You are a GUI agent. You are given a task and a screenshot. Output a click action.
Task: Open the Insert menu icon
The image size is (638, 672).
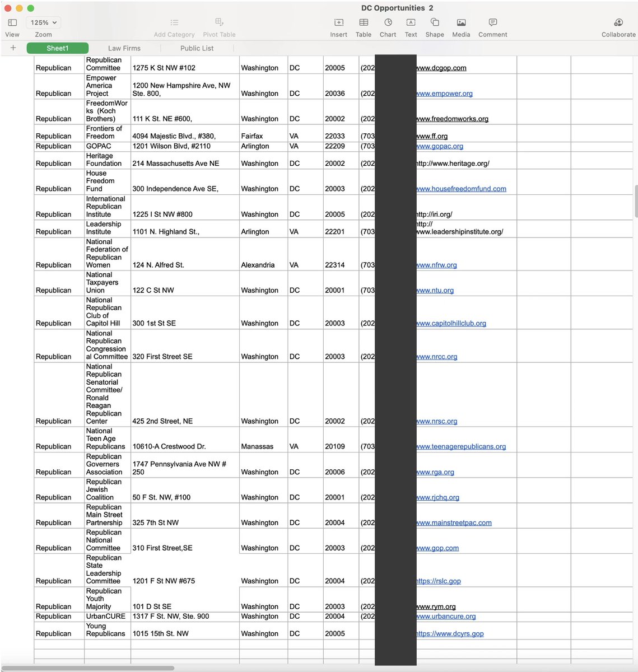point(338,22)
